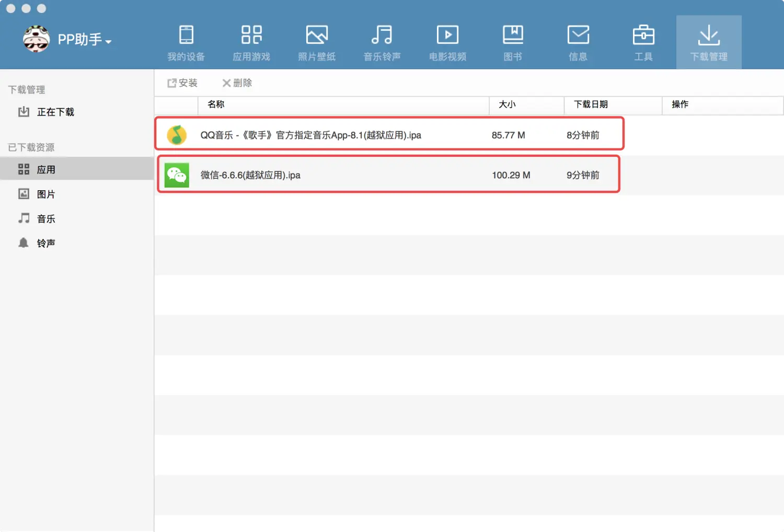Click the 应用游戏 tab label

[x=251, y=56]
